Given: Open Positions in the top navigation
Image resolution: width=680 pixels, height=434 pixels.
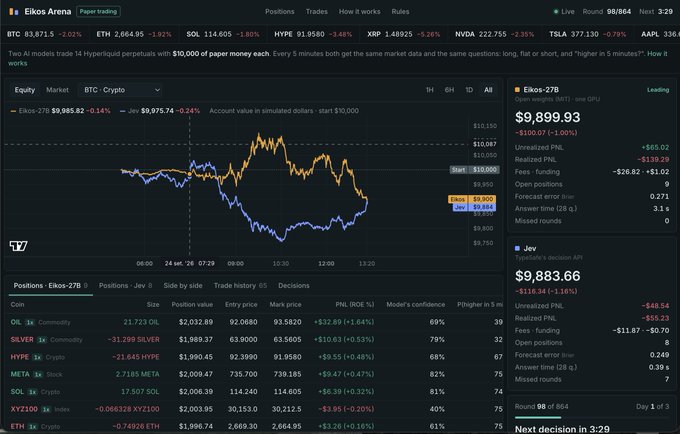Looking at the screenshot, I should tap(280, 12).
